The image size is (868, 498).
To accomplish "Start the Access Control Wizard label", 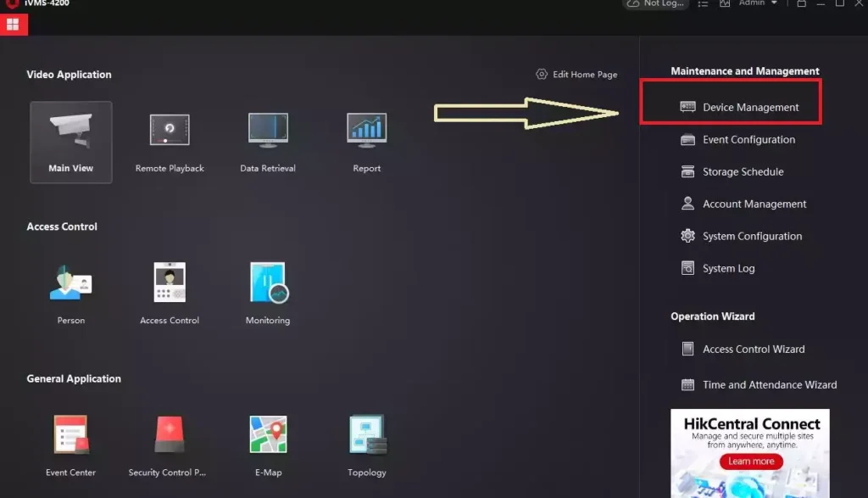I will click(x=754, y=349).
